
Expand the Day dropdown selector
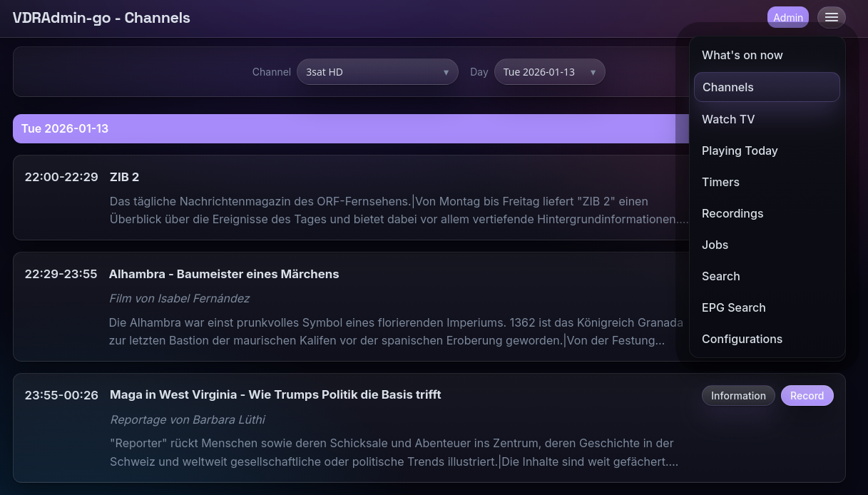549,72
